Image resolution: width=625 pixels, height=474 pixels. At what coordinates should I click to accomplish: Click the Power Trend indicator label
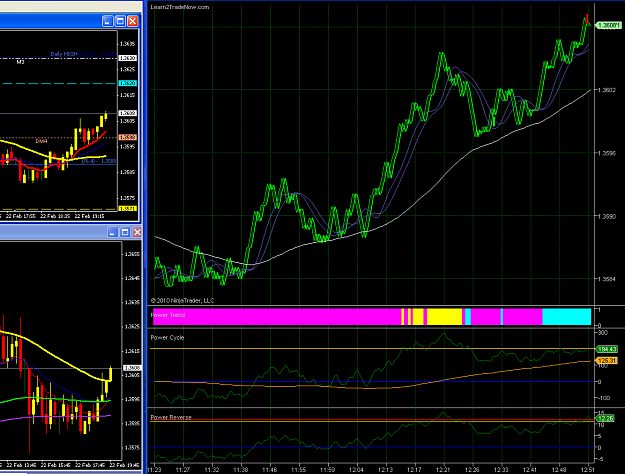[x=168, y=315]
